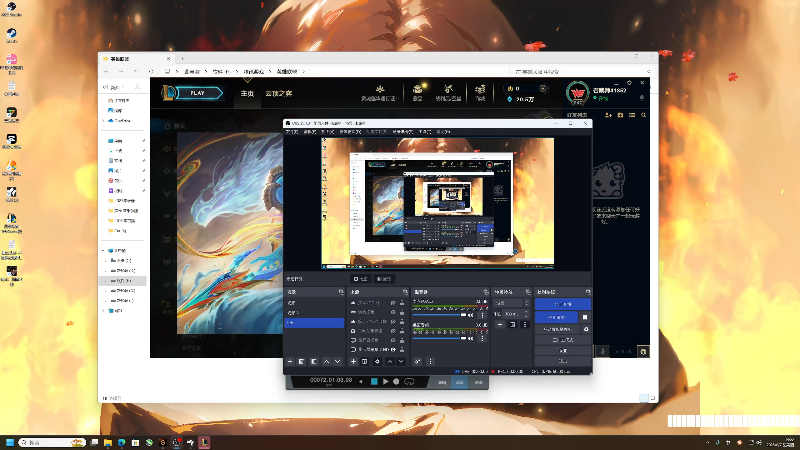Open source properties gear in OBS Sources toolbar
800x450 pixels.
click(377, 361)
